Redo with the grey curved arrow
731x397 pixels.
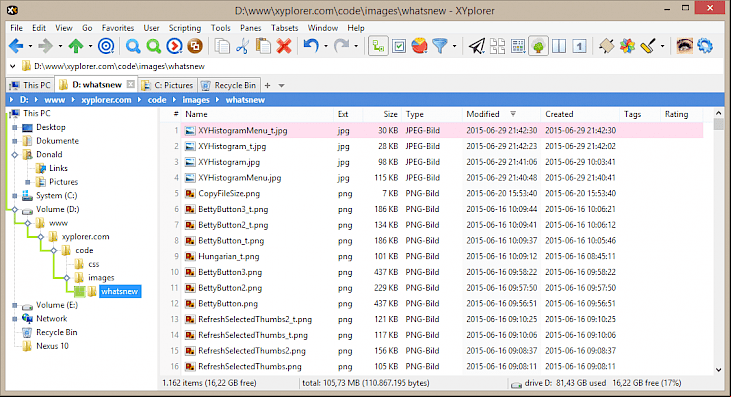point(342,46)
